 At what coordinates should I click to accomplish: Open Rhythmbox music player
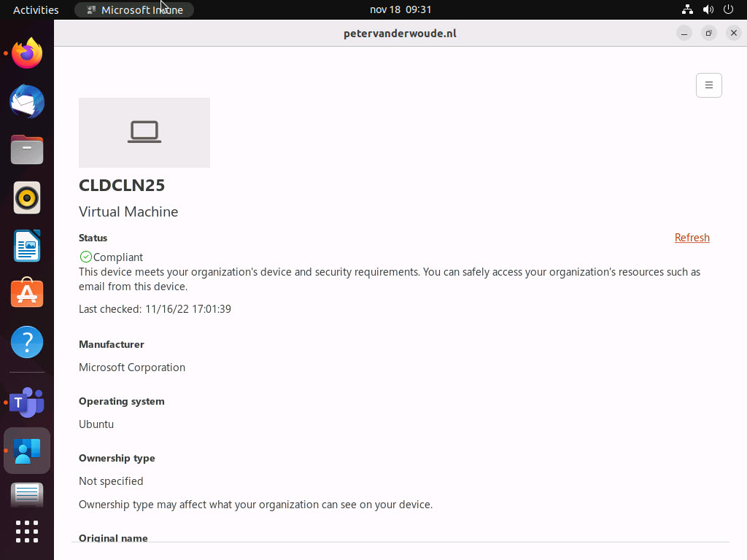click(27, 198)
